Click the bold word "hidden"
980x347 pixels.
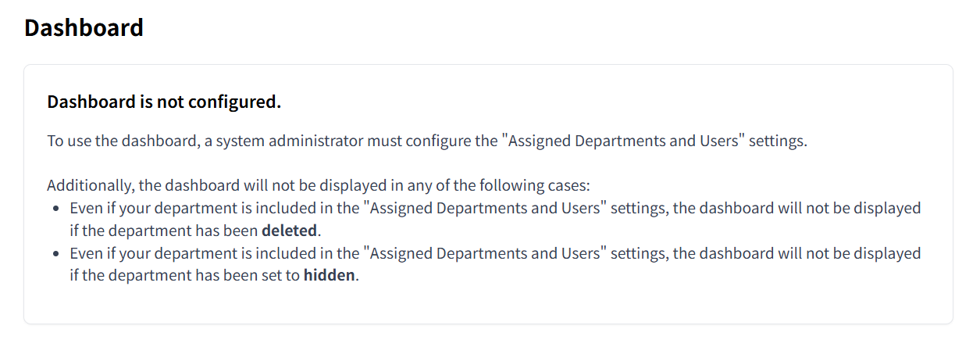(x=329, y=277)
